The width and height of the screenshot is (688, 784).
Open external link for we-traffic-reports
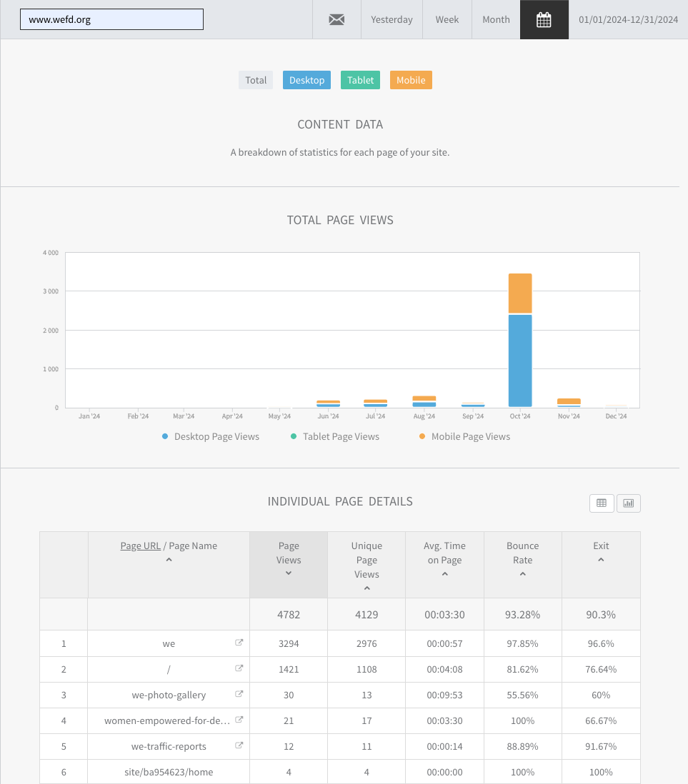(239, 745)
